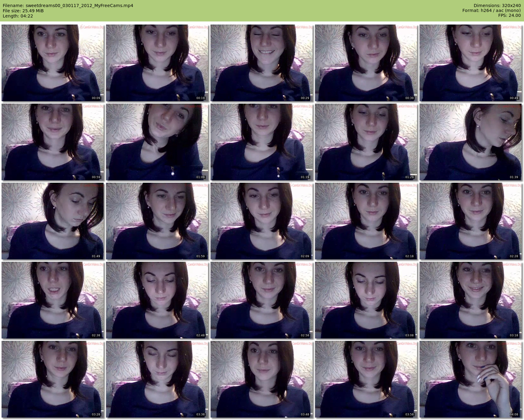This screenshot has width=524, height=420.
Task: View the frame labeled 03:58
Action: (x=366, y=379)
